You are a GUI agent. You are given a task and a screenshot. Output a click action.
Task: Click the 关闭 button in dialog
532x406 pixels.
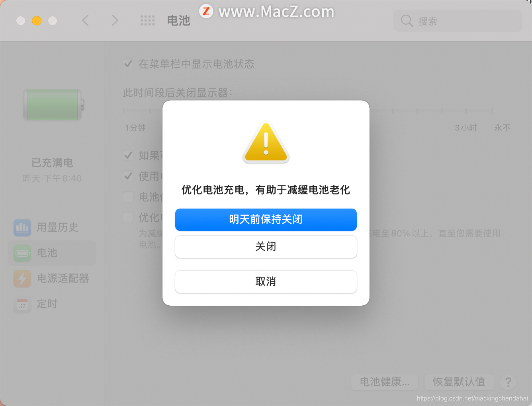[x=266, y=247]
